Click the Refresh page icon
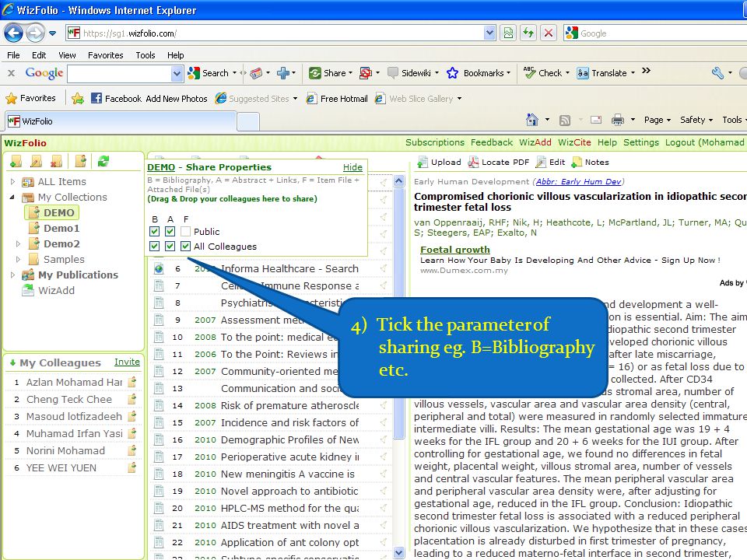Image resolution: width=747 pixels, height=560 pixels. coord(528,33)
